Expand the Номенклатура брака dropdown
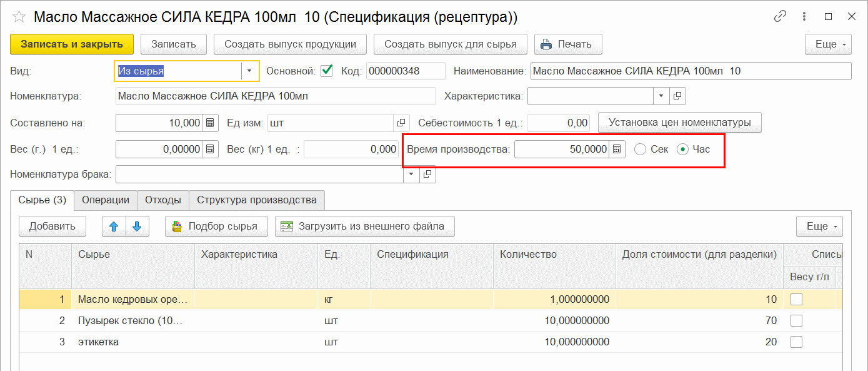Image resolution: width=868 pixels, height=371 pixels. 411,175
